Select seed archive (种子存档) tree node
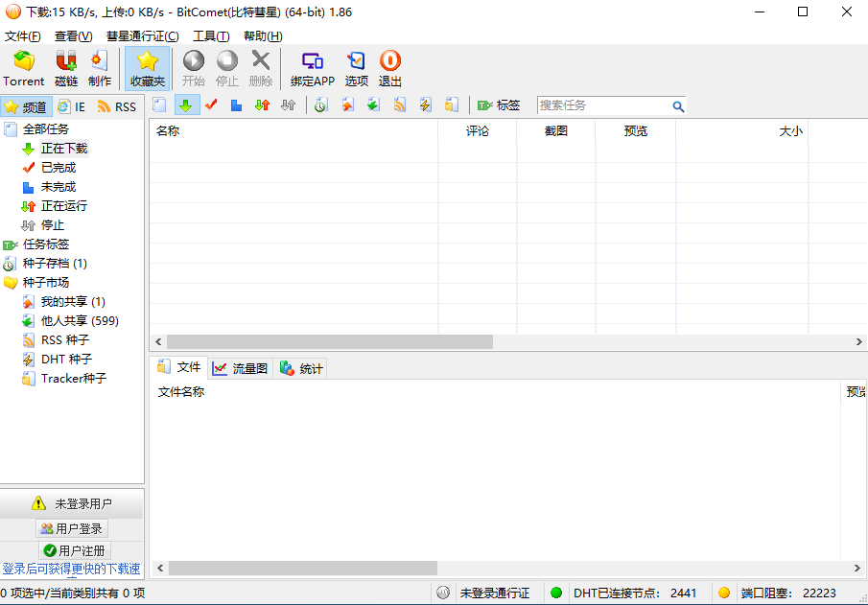 tap(55, 263)
